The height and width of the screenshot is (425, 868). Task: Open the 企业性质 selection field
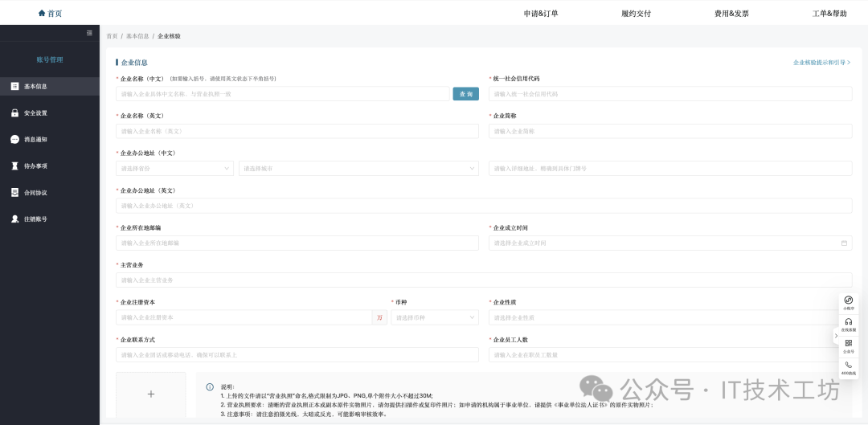click(x=670, y=317)
